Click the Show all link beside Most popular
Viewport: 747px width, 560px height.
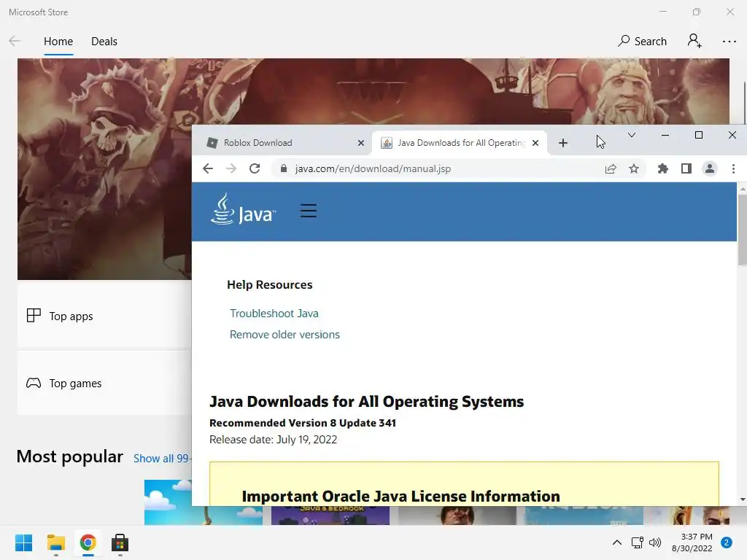click(x=162, y=458)
